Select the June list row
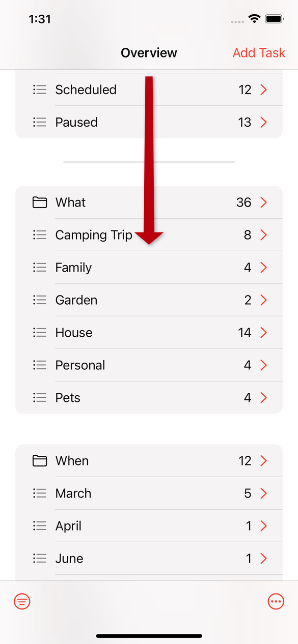 149,559
